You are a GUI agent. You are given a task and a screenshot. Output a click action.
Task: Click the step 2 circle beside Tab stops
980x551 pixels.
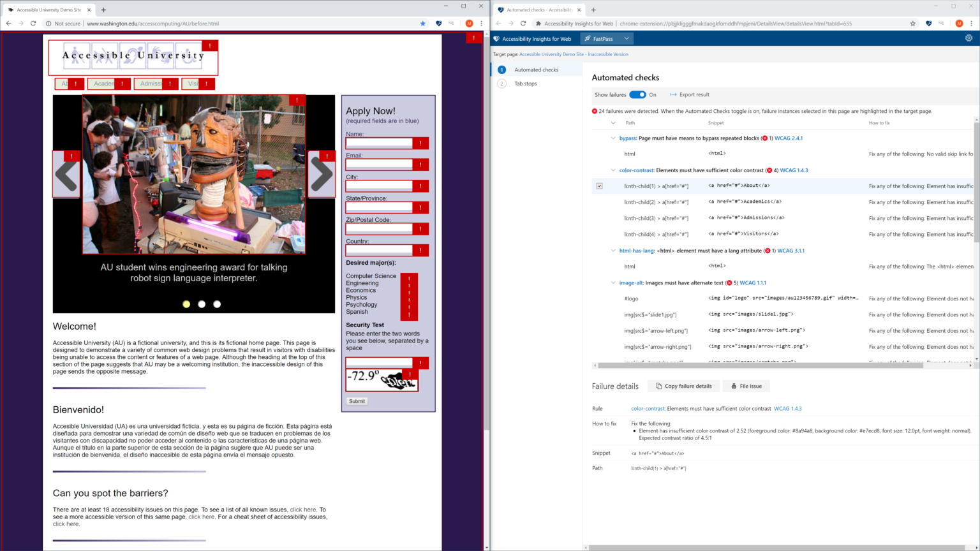(501, 84)
